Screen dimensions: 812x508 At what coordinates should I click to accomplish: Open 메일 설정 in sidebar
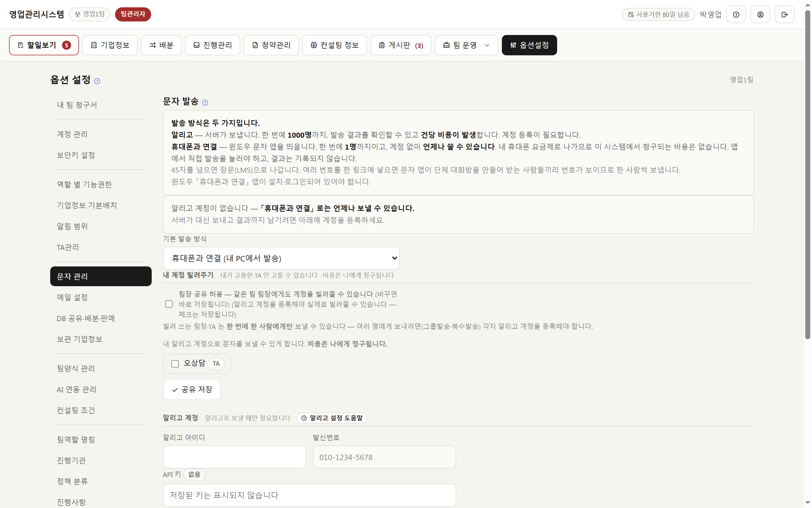pos(101,297)
